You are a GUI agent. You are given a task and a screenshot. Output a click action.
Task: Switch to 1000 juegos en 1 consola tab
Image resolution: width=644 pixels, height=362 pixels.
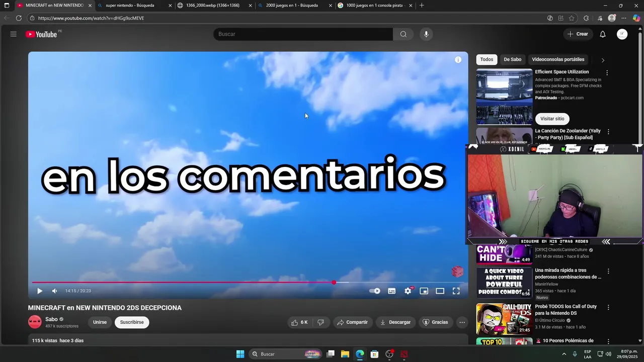pyautogui.click(x=375, y=6)
